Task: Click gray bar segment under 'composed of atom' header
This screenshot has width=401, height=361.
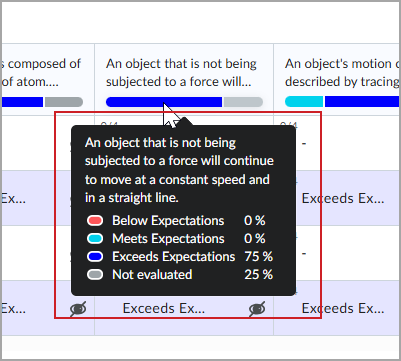Action: click(64, 102)
